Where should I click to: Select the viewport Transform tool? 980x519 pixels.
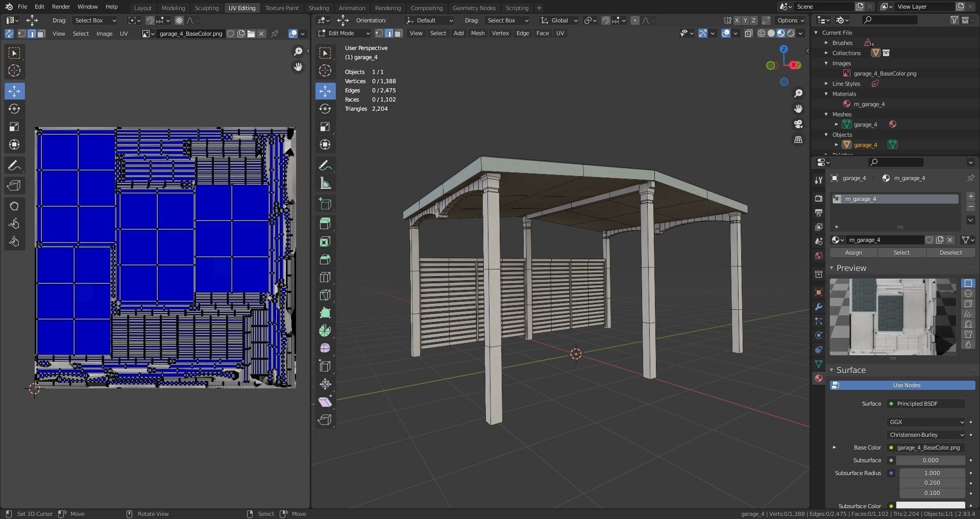[325, 144]
